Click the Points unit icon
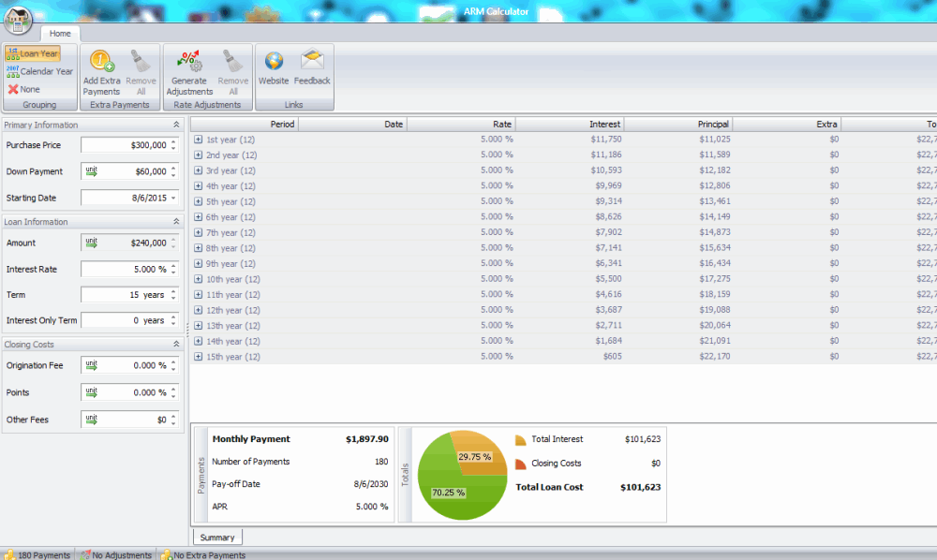This screenshot has height=560, width=937. (x=91, y=392)
